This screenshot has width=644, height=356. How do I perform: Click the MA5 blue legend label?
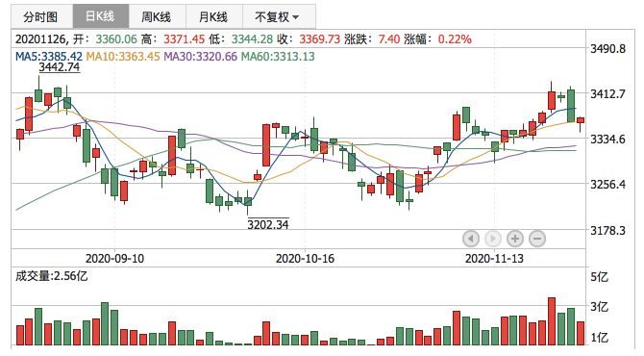pos(49,57)
